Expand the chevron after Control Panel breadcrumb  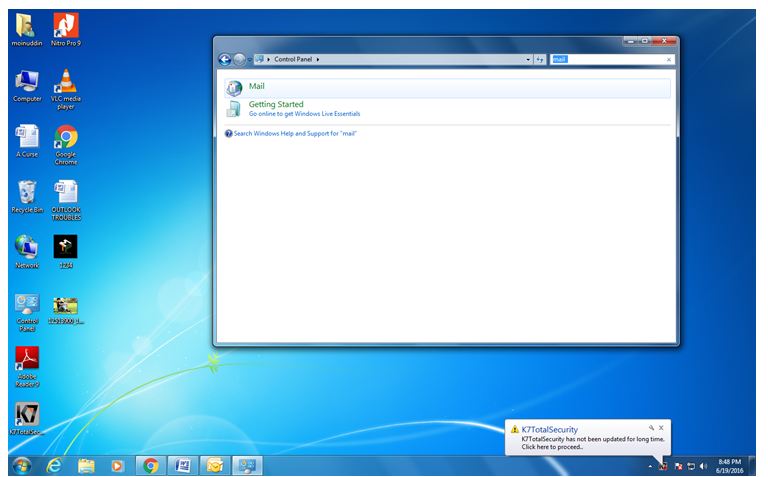point(318,60)
